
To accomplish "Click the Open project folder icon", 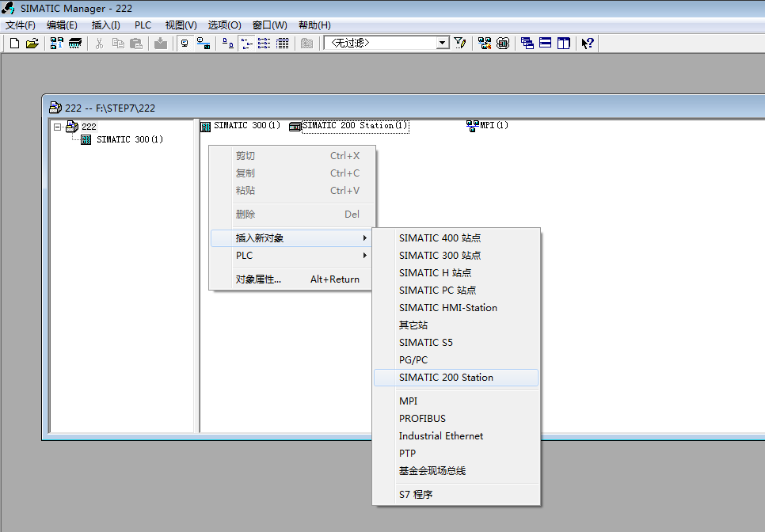I will tap(32, 44).
